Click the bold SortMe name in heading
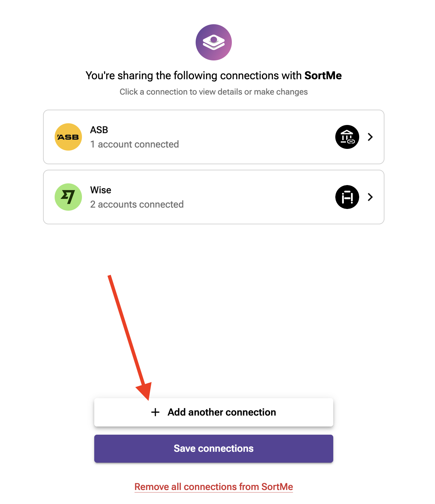 pyautogui.click(x=323, y=75)
